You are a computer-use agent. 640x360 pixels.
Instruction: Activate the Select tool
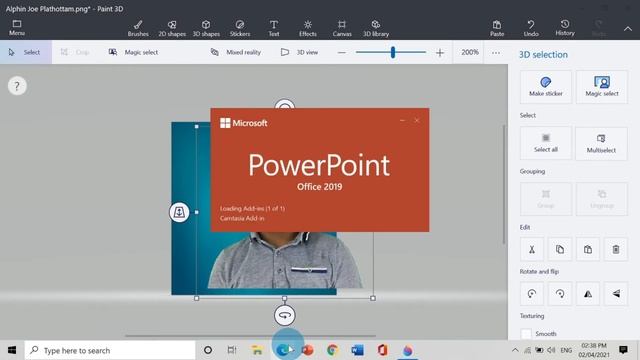tap(26, 52)
